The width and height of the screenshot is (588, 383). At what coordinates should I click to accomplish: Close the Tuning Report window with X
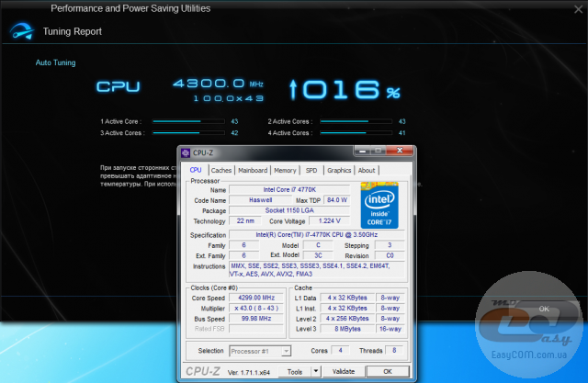pos(578,9)
